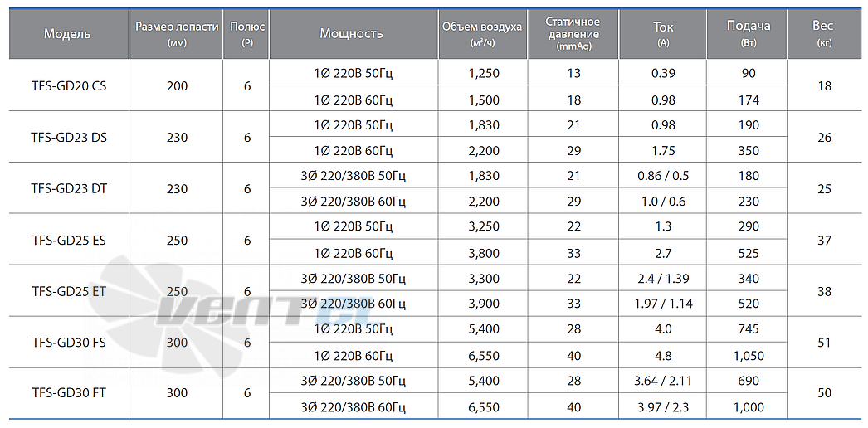Click power value 174
The height and width of the screenshot is (428, 868).
click(749, 100)
